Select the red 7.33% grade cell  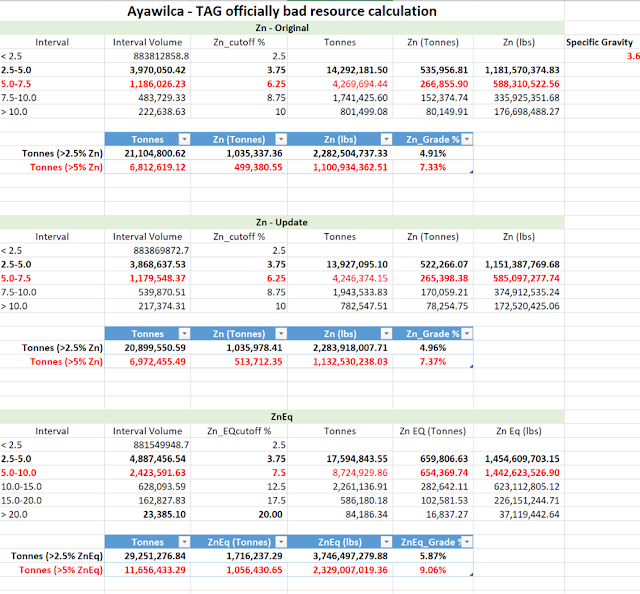tap(433, 167)
